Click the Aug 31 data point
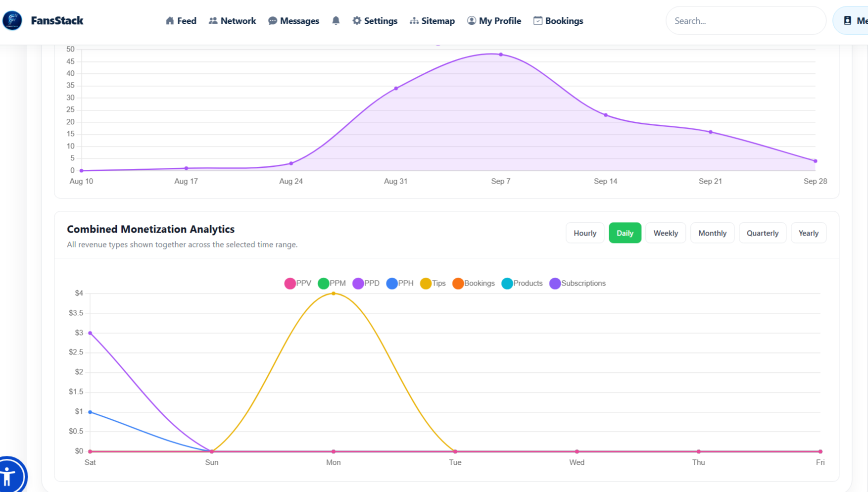Screen dimensions: 868x492 pyautogui.click(x=396, y=89)
